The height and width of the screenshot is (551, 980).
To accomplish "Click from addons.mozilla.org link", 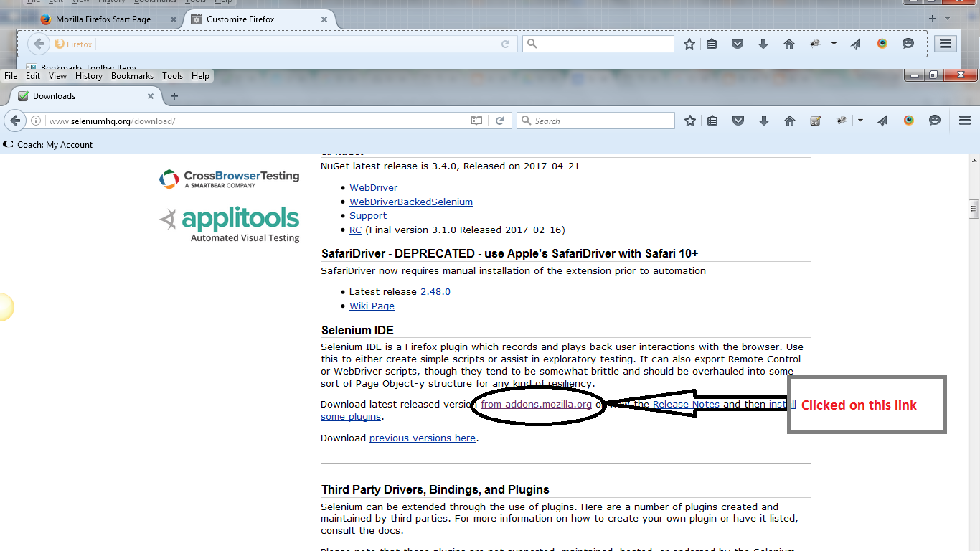I will pos(537,405).
